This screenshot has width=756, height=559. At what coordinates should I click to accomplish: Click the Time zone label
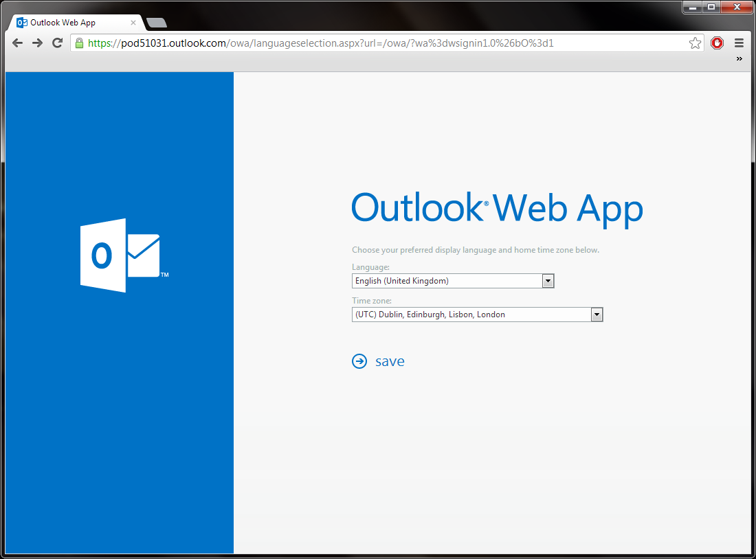point(371,301)
